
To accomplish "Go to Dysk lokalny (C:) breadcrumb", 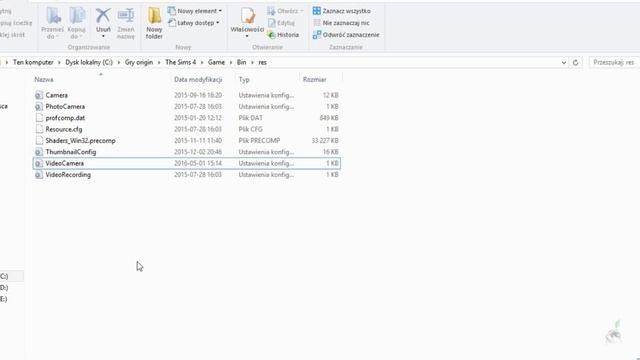I will pyautogui.click(x=89, y=62).
